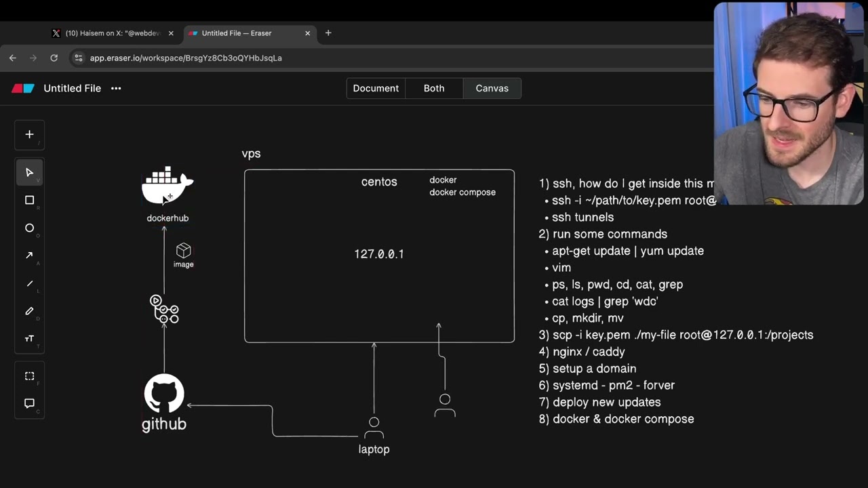
Task: Click the dockerhub whale icon
Action: [167, 186]
